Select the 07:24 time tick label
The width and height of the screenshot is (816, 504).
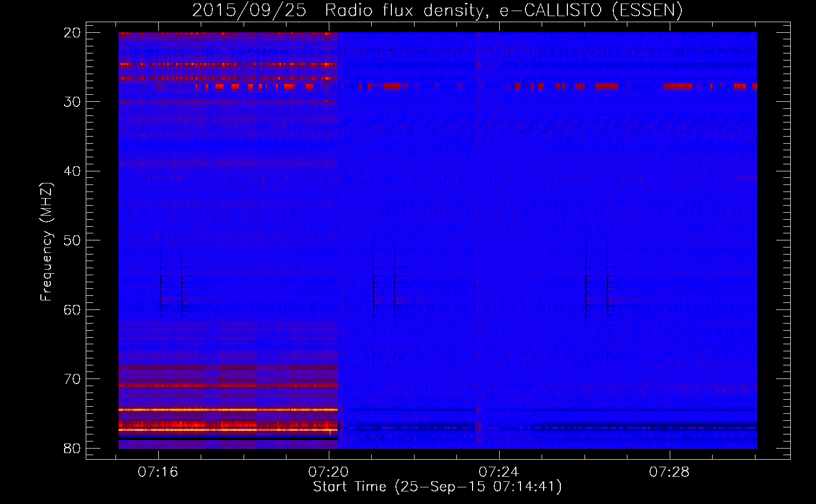499,472
